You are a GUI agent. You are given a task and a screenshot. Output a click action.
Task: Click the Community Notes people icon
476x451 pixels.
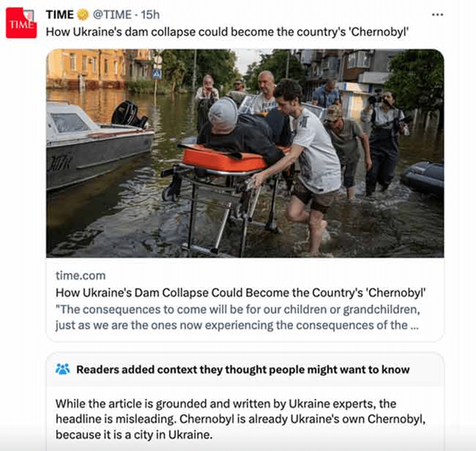click(63, 369)
